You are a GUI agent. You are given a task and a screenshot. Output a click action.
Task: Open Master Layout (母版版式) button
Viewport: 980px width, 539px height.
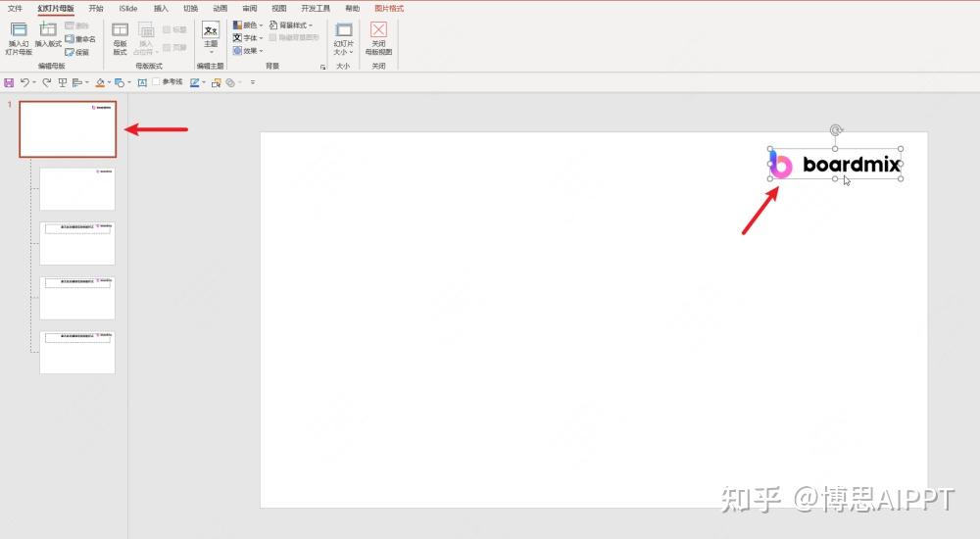click(120, 39)
